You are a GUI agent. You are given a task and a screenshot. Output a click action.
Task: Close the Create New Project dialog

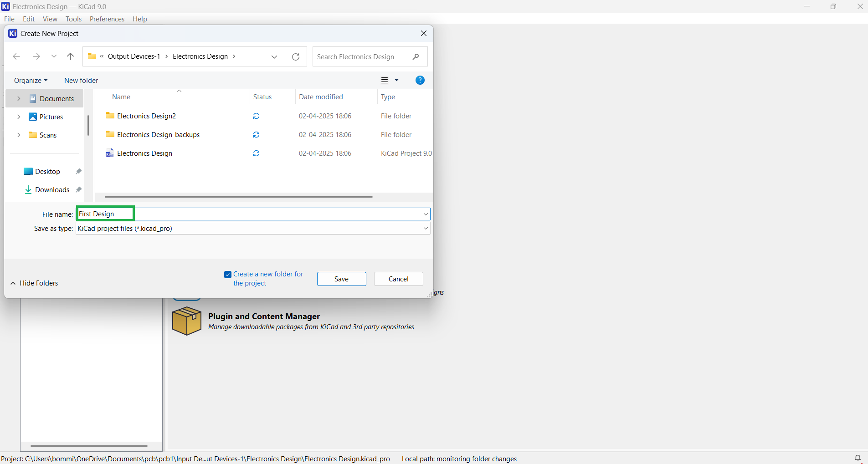[424, 33]
